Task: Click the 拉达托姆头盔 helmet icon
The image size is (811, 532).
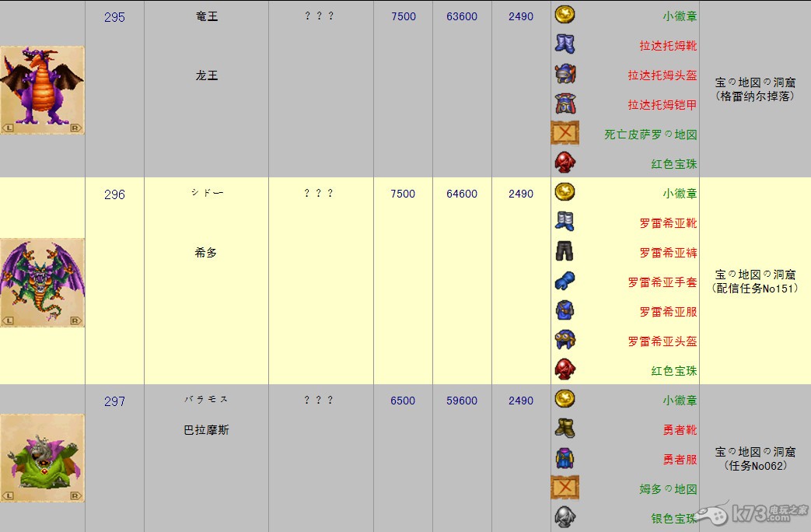Action: 565,74
